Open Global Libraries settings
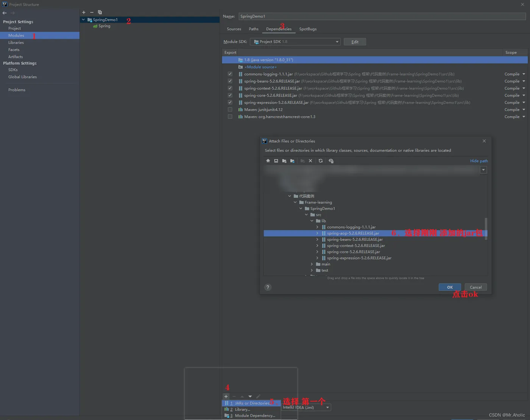This screenshot has width=530, height=420. (x=22, y=77)
